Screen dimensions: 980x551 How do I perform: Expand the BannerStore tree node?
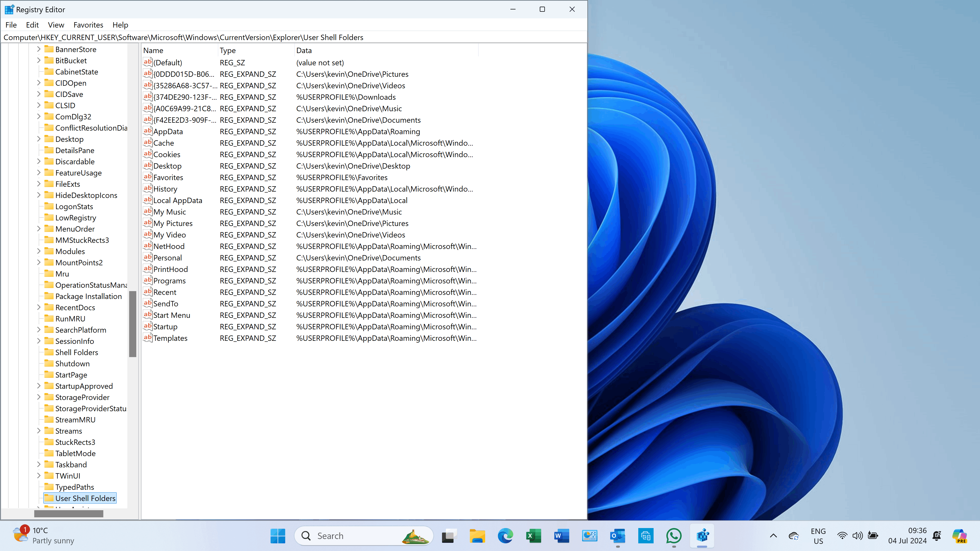(x=39, y=49)
